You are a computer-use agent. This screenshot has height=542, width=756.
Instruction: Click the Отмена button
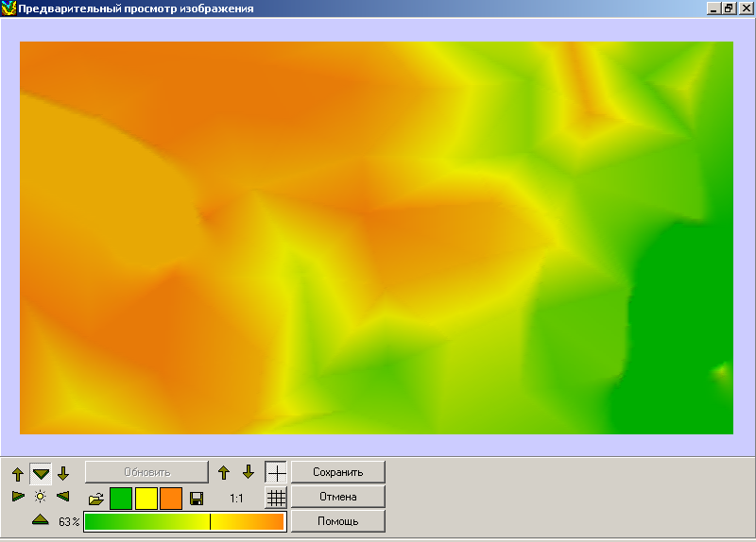(338, 497)
